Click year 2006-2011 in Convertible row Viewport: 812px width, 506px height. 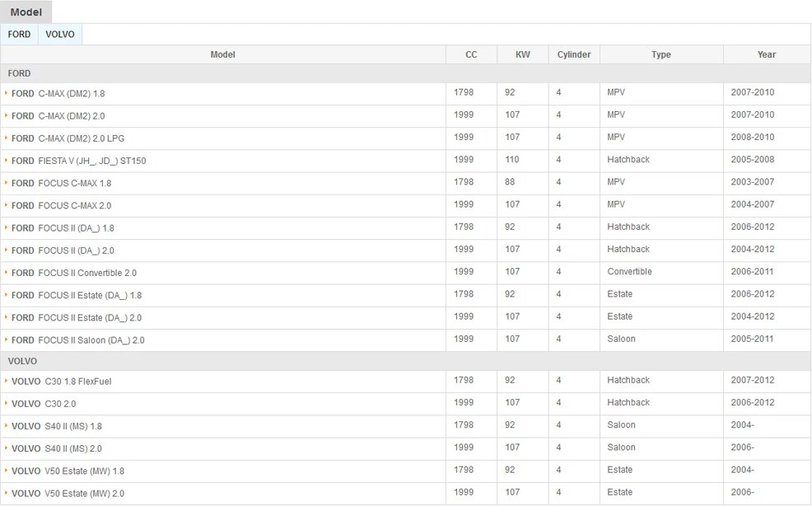click(x=752, y=272)
